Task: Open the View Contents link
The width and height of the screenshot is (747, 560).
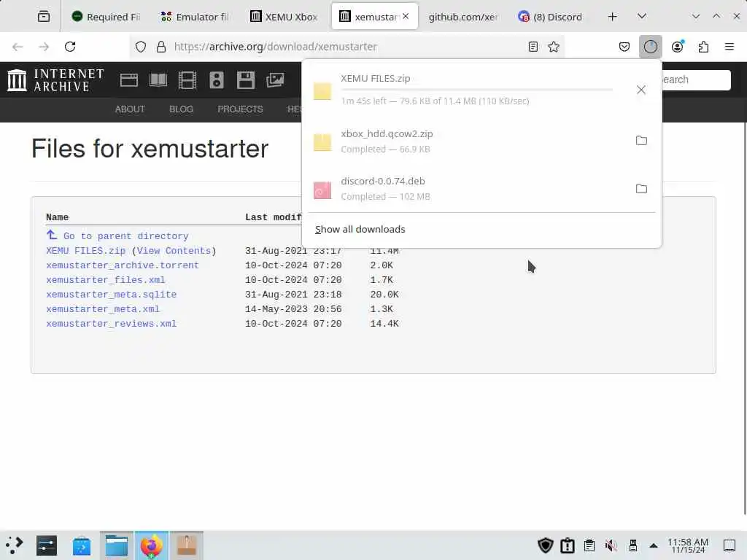Action: (174, 251)
